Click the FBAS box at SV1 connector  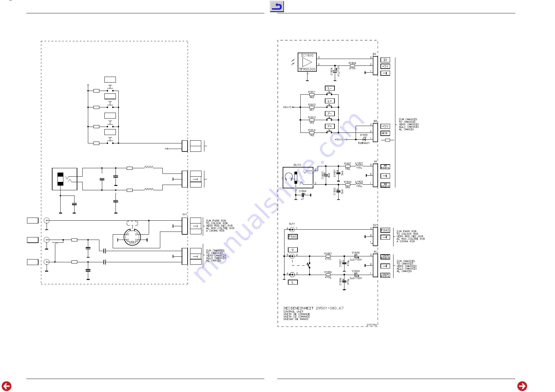385,230
